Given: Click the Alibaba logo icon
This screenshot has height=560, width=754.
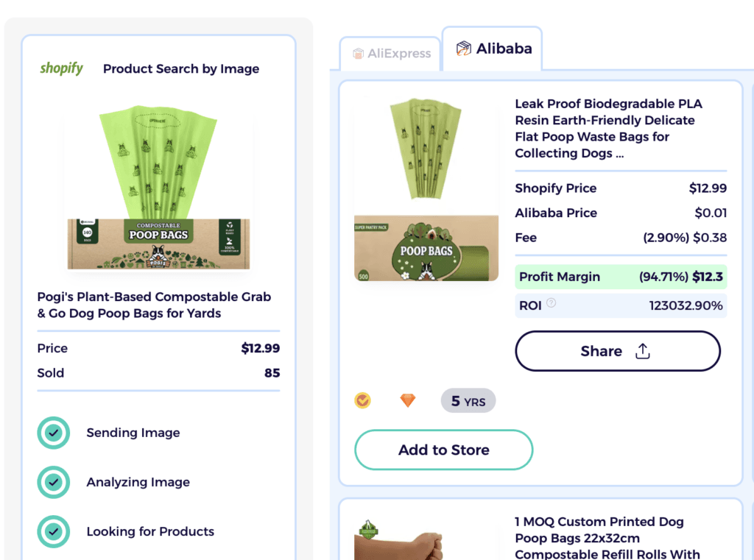Looking at the screenshot, I should point(465,48).
